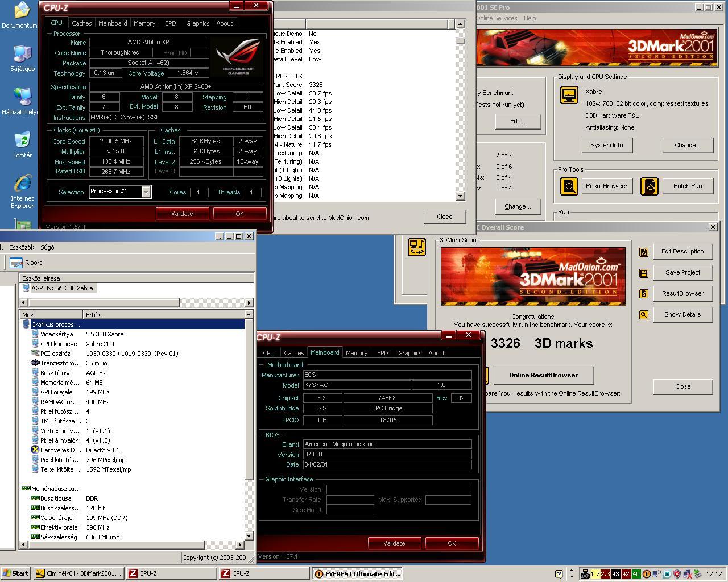728x582 pixels.
Task: Click Close in the Overall Score dialog
Action: pos(682,386)
